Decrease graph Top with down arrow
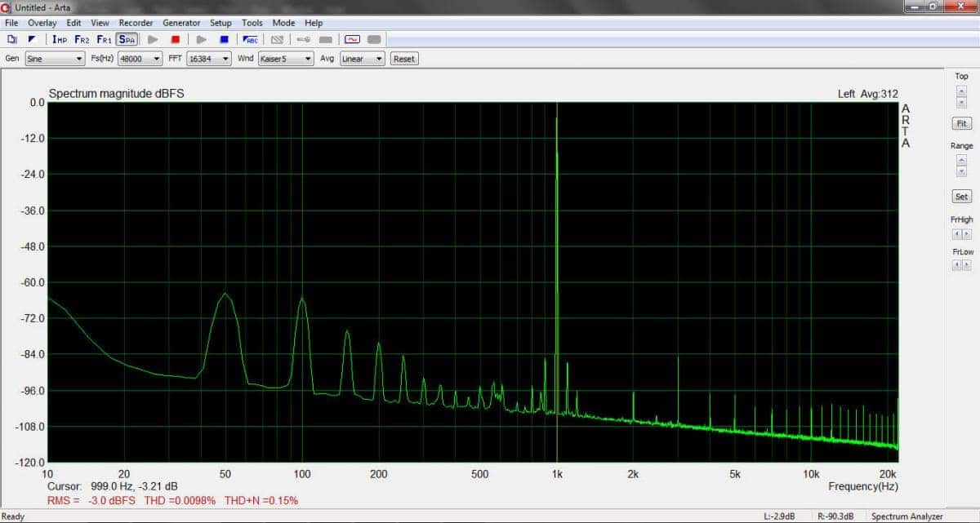The image size is (980, 523). pyautogui.click(x=961, y=103)
